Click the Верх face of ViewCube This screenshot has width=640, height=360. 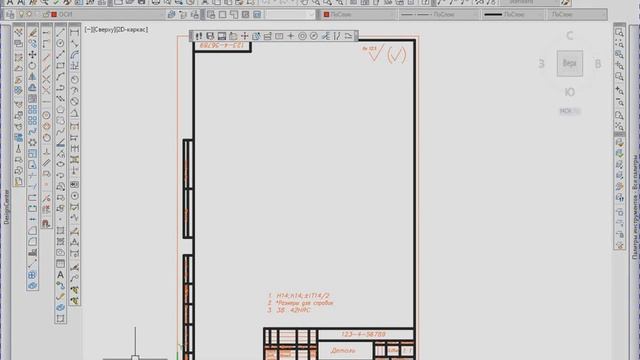click(x=569, y=63)
